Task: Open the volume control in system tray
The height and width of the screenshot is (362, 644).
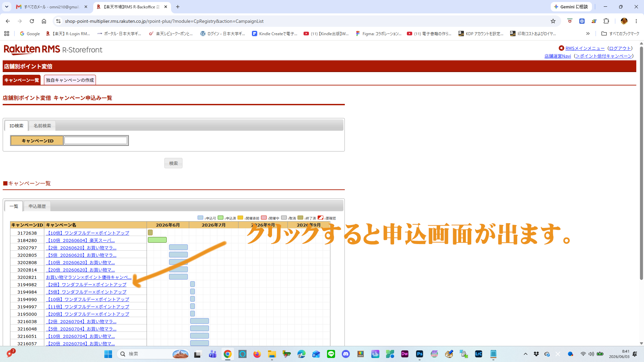Action: point(591,354)
